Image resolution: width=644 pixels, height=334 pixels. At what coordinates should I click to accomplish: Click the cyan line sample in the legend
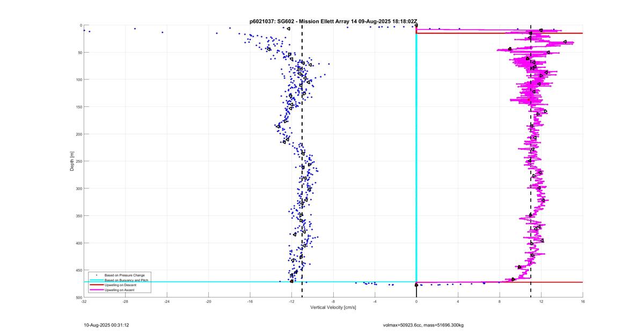click(x=96, y=280)
